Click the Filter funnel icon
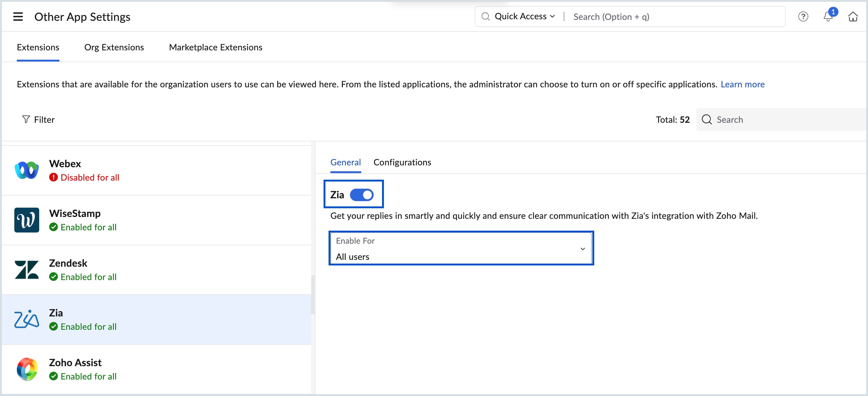Viewport: 868px width, 396px height. [x=26, y=120]
